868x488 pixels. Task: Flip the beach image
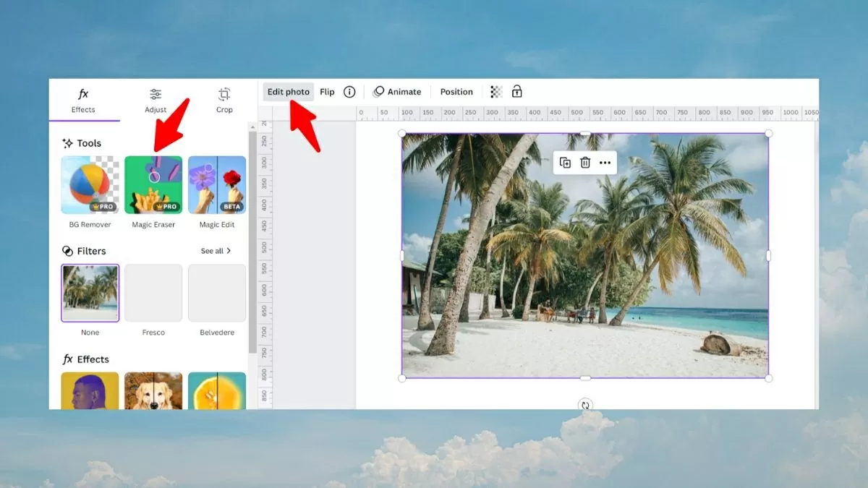pyautogui.click(x=327, y=91)
